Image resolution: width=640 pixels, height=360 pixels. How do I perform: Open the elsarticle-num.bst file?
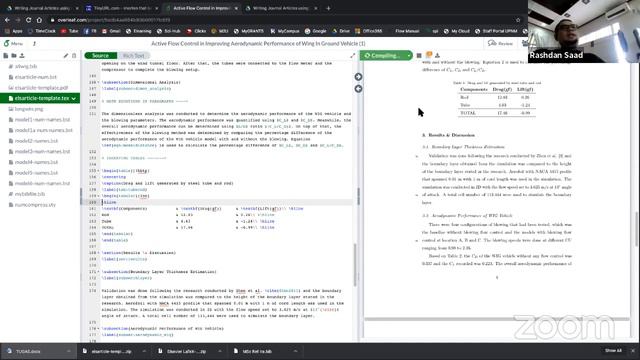pyautogui.click(x=36, y=77)
